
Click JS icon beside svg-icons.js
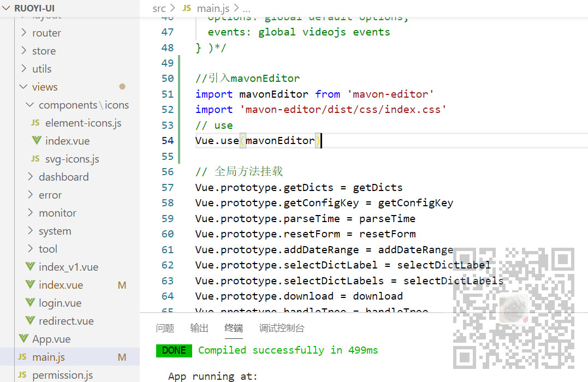pyautogui.click(x=35, y=159)
